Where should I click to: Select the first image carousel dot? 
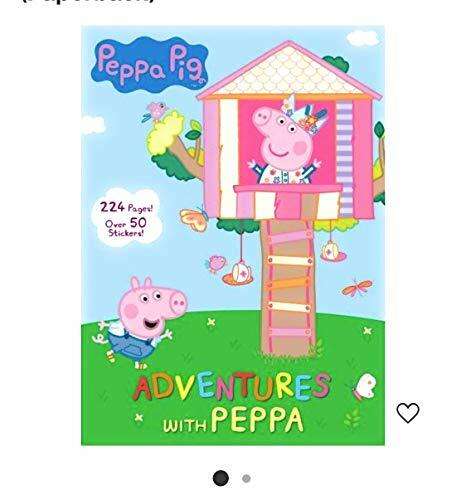coord(221,478)
